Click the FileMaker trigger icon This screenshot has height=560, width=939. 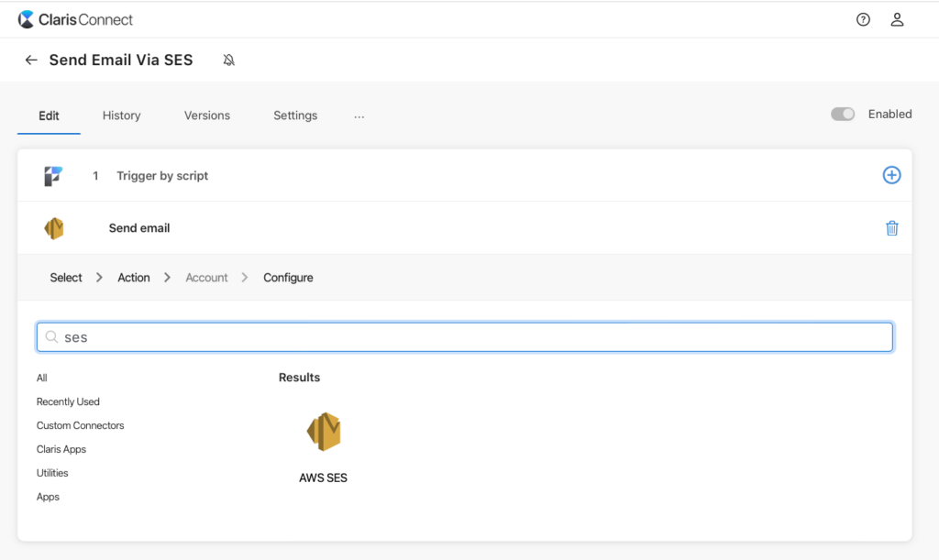[x=53, y=176]
